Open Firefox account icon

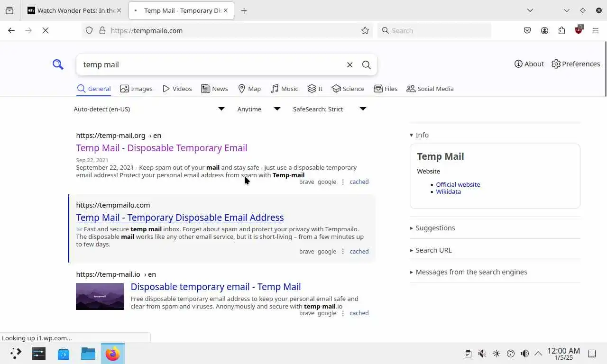(544, 30)
